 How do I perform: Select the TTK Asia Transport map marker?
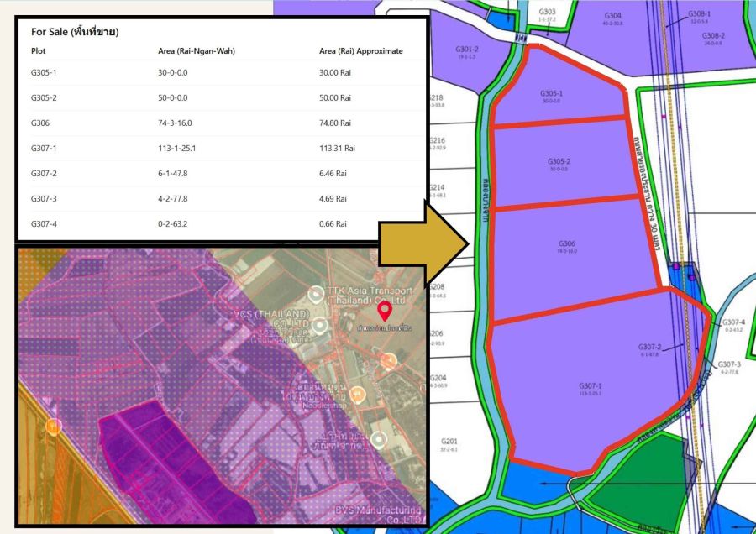316,294
